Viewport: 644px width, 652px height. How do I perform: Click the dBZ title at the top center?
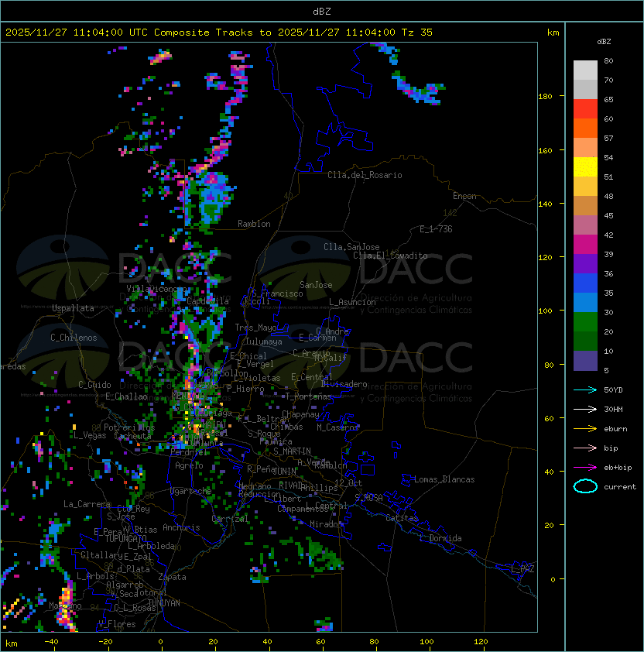322,12
